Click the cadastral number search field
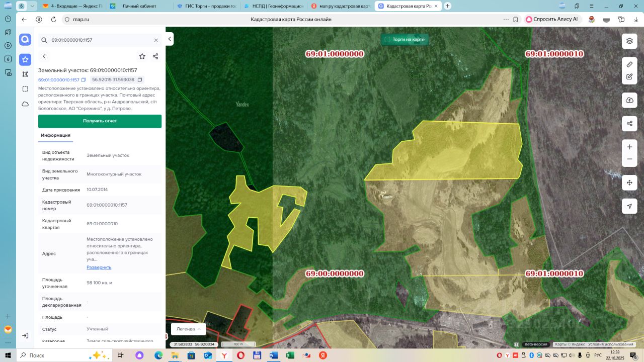 pyautogui.click(x=101, y=40)
